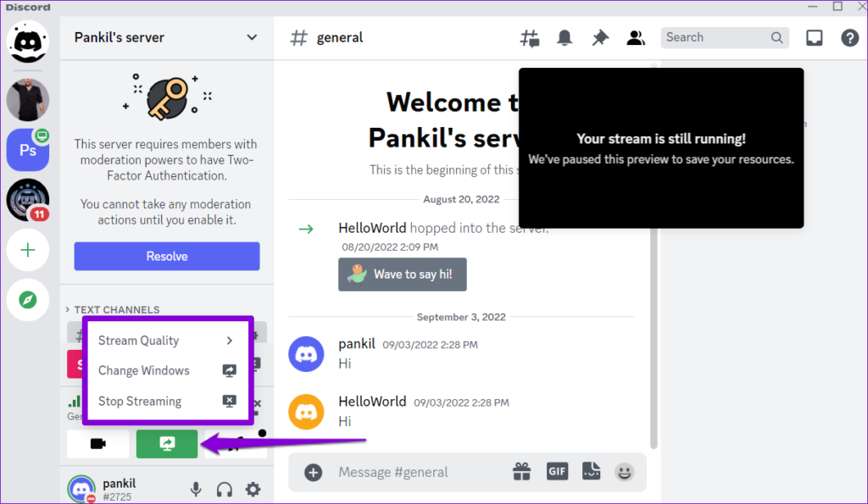Click the Wave to say hi button
868x504 pixels.
402,274
